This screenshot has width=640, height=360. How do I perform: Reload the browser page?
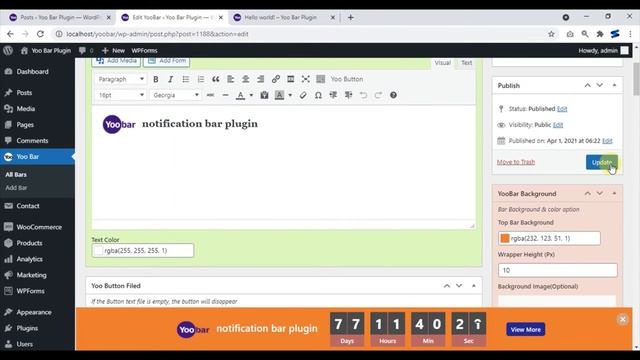40,34
